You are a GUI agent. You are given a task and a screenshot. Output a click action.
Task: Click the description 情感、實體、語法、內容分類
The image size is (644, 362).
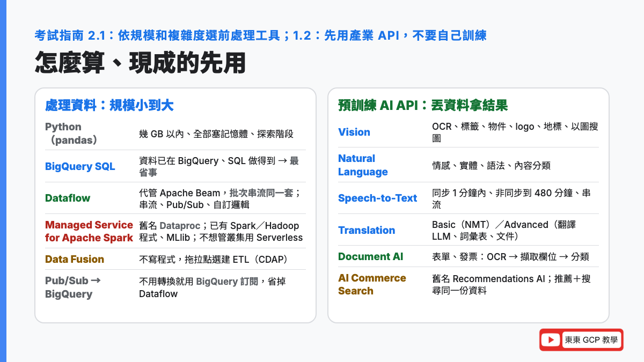pos(491,166)
